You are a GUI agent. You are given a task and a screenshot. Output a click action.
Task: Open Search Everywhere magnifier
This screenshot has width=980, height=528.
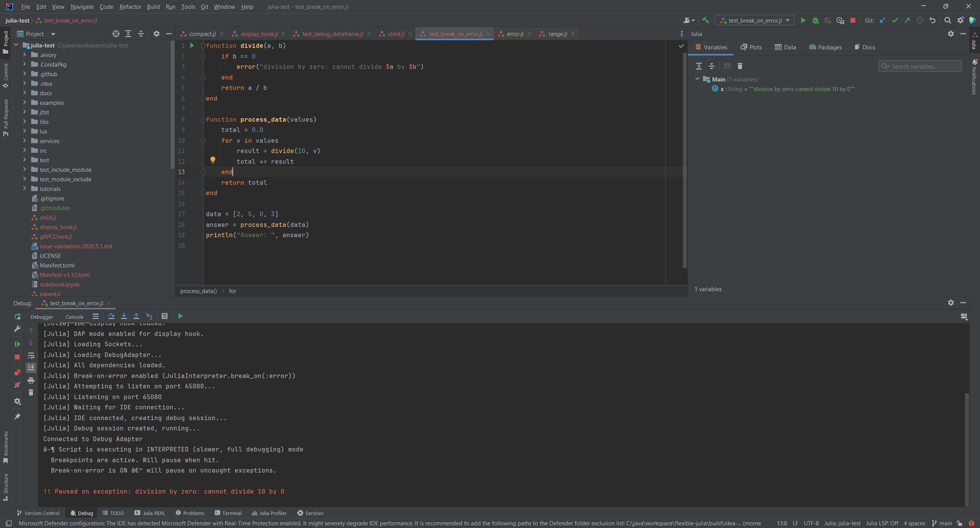[x=948, y=21]
